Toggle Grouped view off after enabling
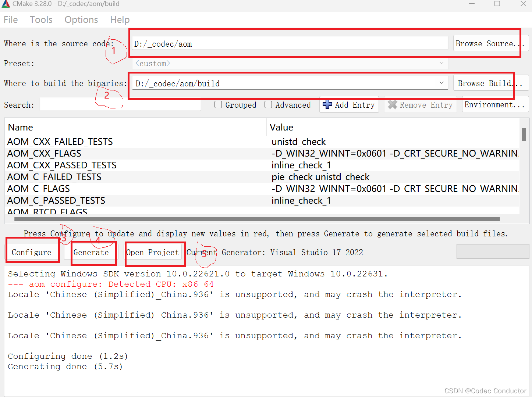532x397 pixels. (x=218, y=104)
